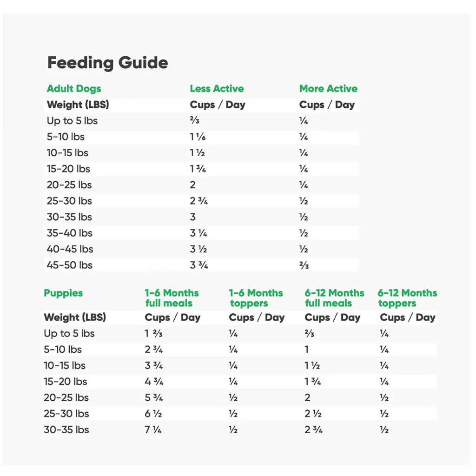
Task: Click the 1-6 Months full meals header
Action: (x=171, y=298)
